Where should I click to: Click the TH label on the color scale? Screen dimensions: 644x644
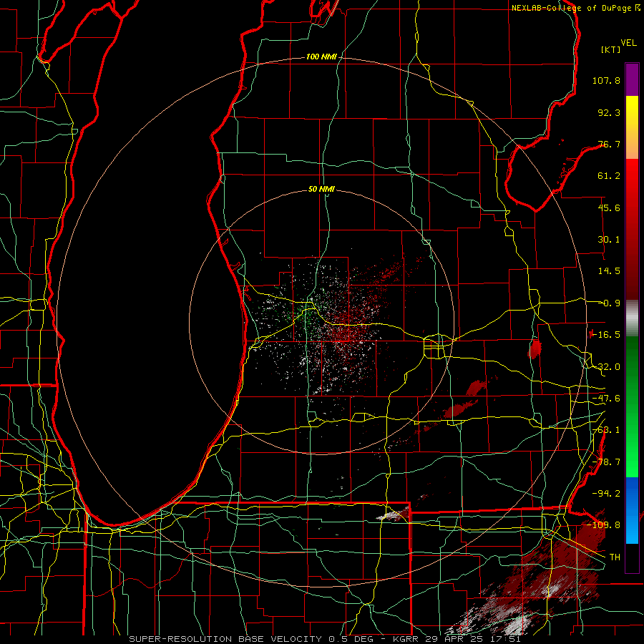(615, 557)
